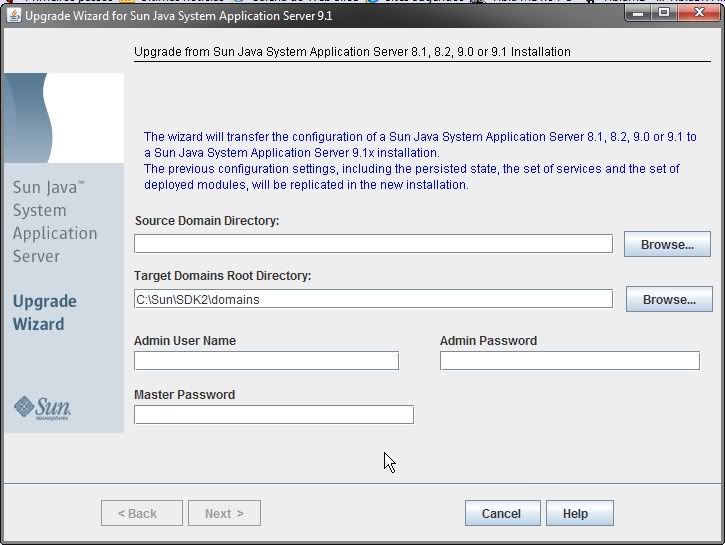Browse for the Source Domain Directory

pos(667,244)
